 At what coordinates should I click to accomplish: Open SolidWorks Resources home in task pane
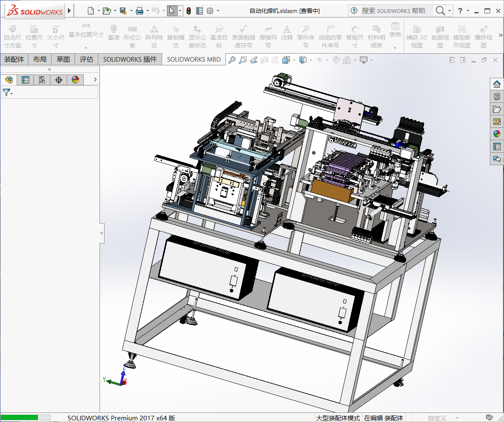[497, 84]
